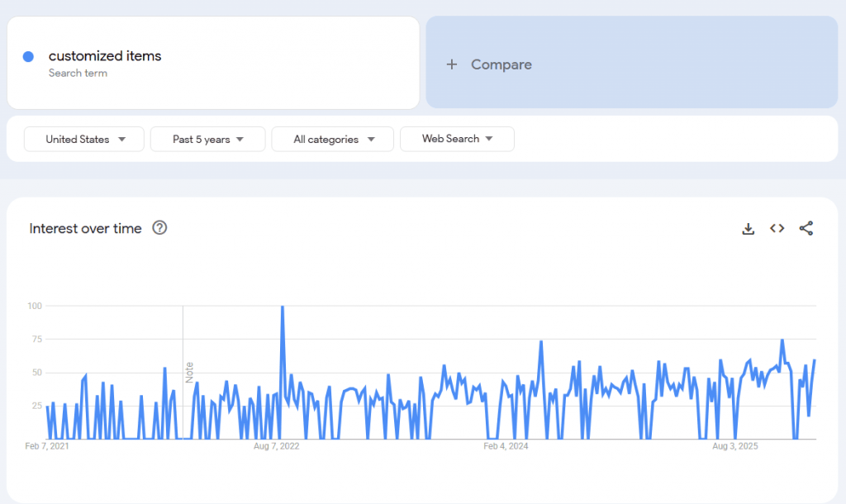The height and width of the screenshot is (504, 846).
Task: Click the plus icon in the Compare box
Action: 451,64
